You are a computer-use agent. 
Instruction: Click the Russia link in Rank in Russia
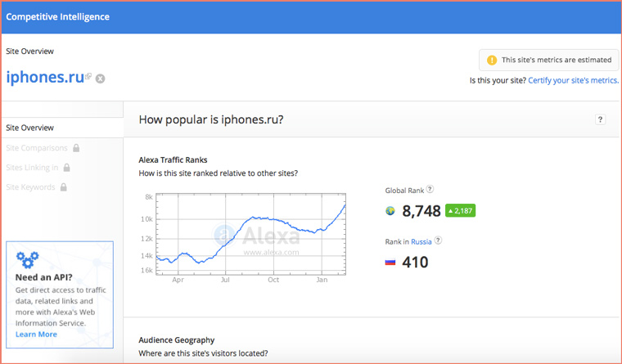pyautogui.click(x=421, y=241)
